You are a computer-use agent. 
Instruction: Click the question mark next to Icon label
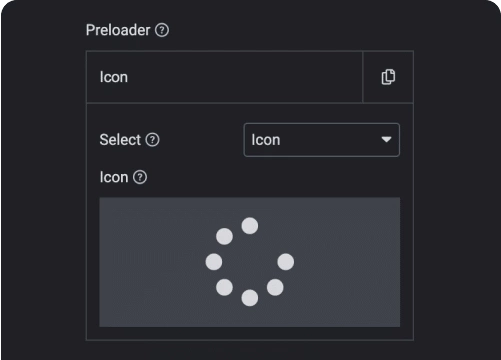(140, 177)
